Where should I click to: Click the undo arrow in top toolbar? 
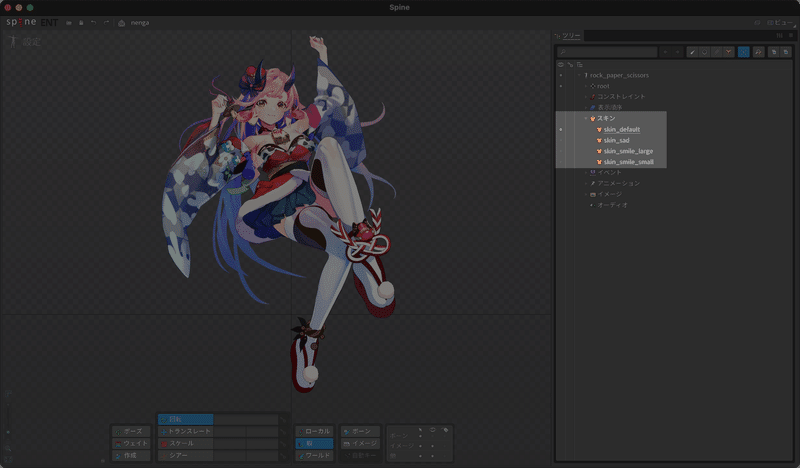93,22
